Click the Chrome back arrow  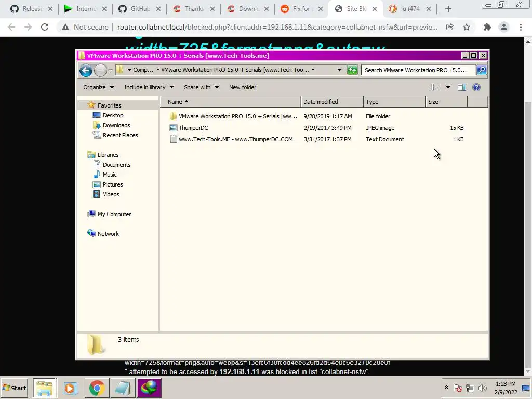(x=11, y=27)
